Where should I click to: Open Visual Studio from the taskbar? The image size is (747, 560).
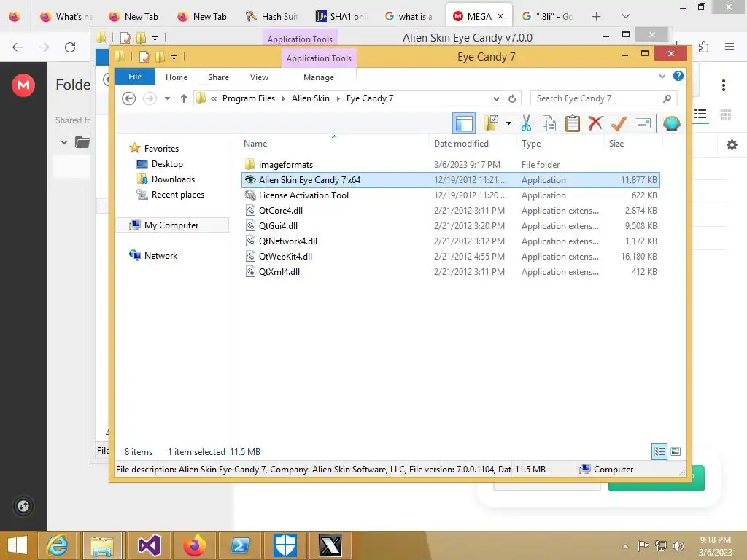149,545
